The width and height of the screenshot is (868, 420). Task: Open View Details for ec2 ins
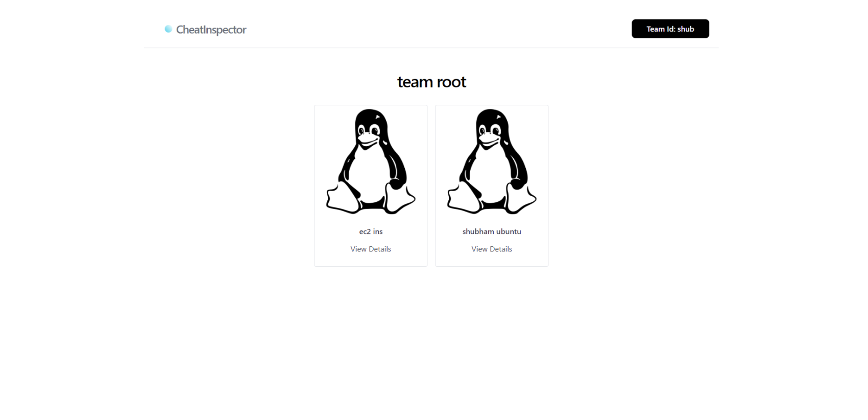[x=371, y=249]
